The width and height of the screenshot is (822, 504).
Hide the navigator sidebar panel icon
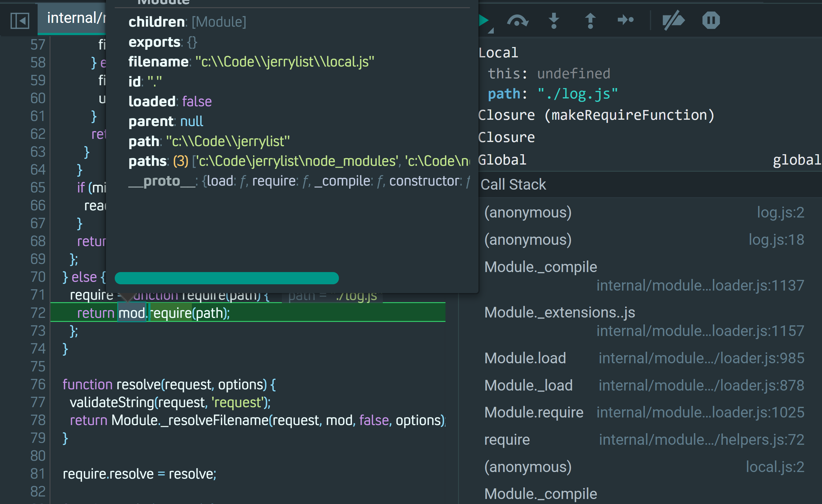pyautogui.click(x=20, y=21)
